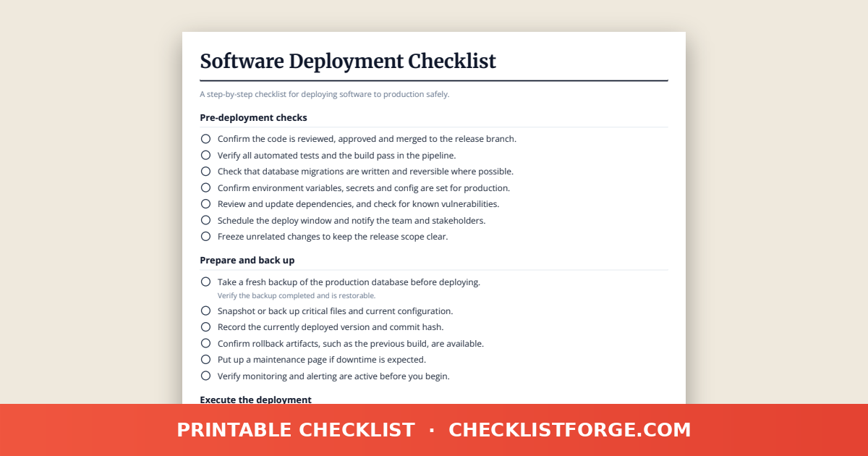Click the Software Deployment Checklist title
This screenshot has height=456, width=868.
(348, 62)
